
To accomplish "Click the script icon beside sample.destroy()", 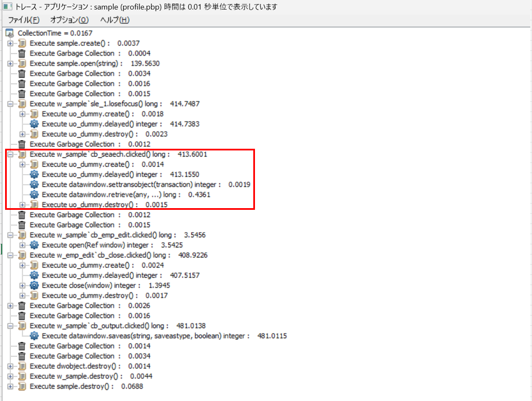I will (22, 386).
